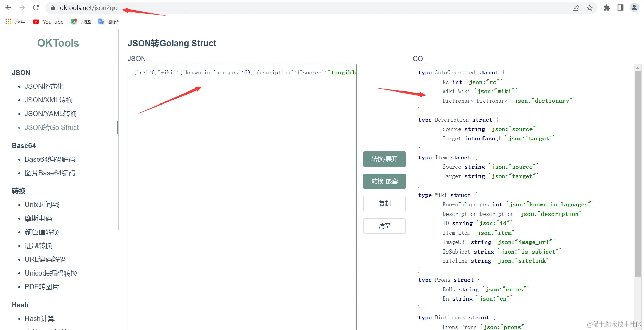Open 摩斯电码 tool in sidebar

pos(38,218)
